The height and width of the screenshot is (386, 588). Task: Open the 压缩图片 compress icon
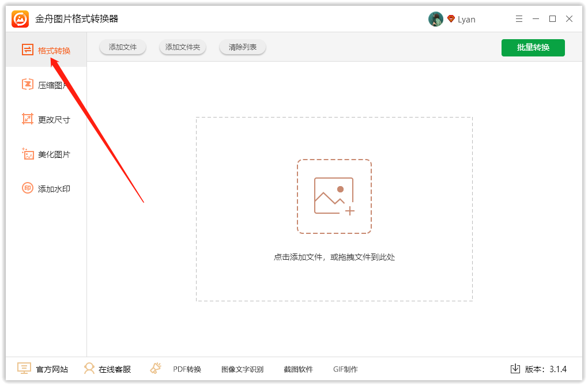(27, 84)
